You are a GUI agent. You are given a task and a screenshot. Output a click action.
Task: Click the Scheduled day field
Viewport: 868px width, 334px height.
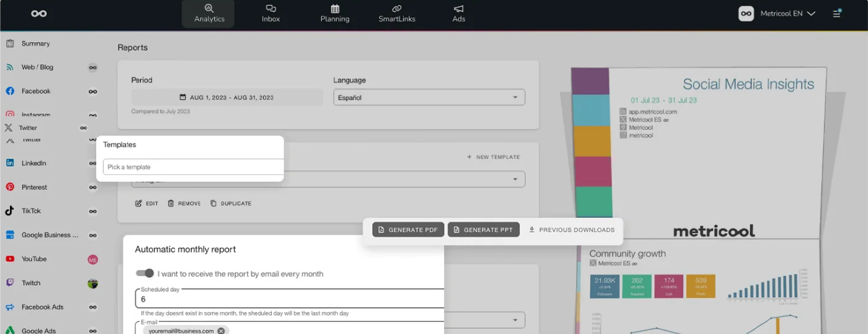[290, 299]
